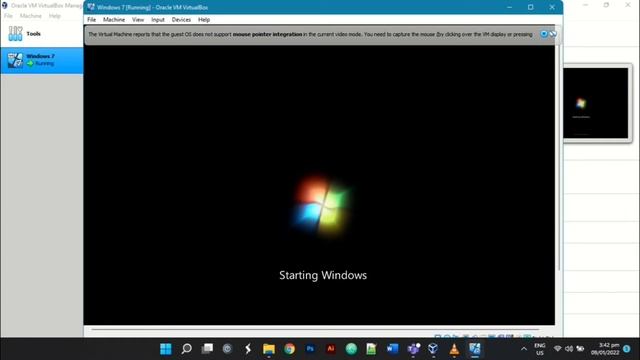The width and height of the screenshot is (640, 360).
Task: Click the VM window horizontal scrollbar
Action: 315,329
